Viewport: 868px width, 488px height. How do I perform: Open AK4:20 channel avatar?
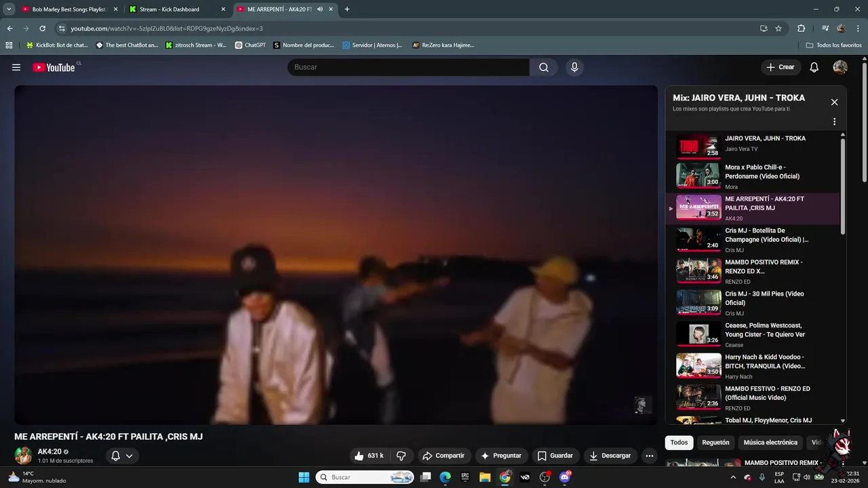(23, 455)
